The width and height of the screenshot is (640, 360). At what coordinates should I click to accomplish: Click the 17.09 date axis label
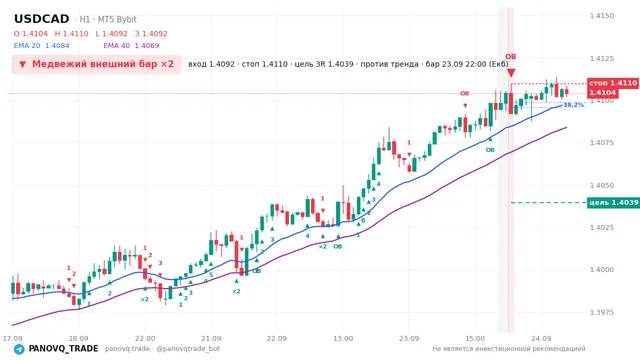tap(12, 339)
